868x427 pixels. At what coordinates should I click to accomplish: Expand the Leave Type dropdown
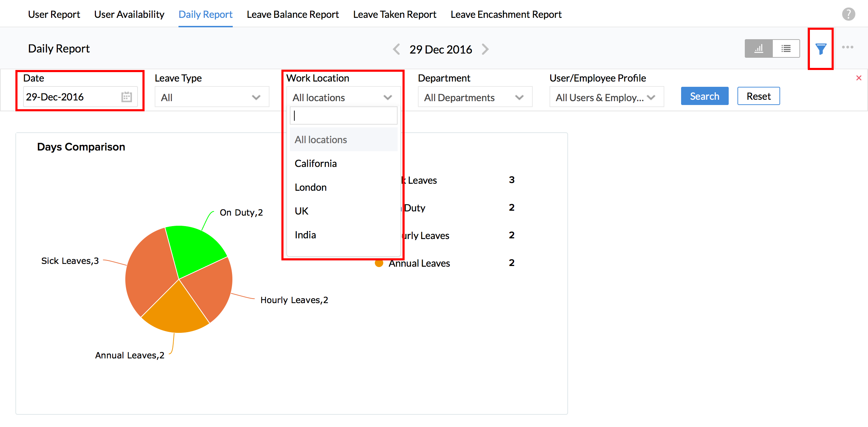212,97
